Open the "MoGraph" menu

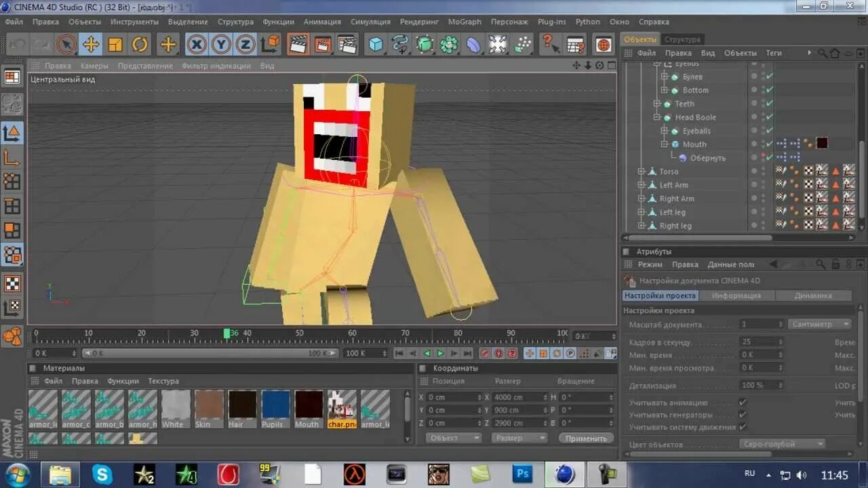465,22
